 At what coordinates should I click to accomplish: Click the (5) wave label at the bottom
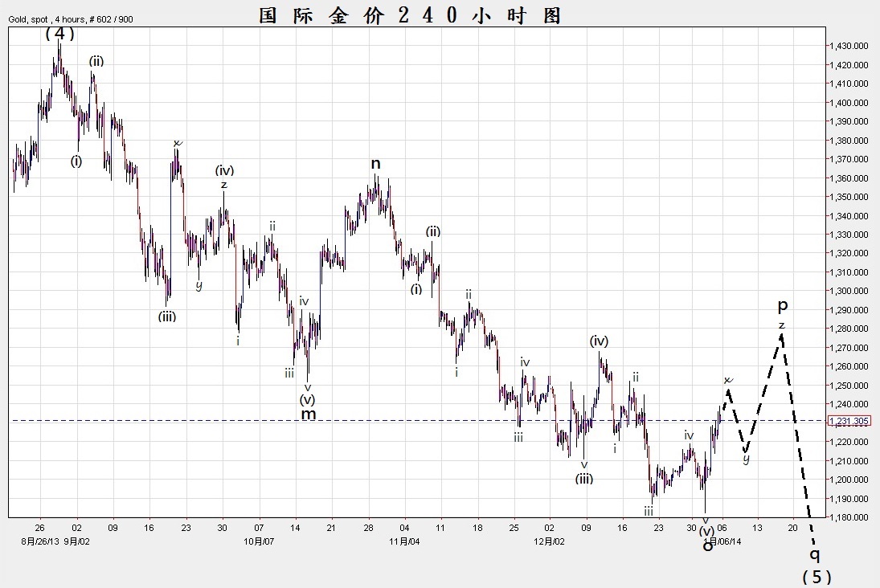pyautogui.click(x=817, y=577)
